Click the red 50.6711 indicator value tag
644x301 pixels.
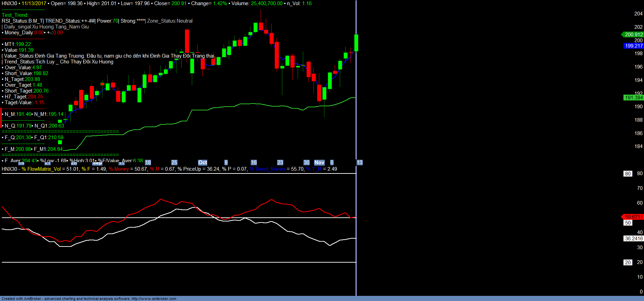pos(633,217)
